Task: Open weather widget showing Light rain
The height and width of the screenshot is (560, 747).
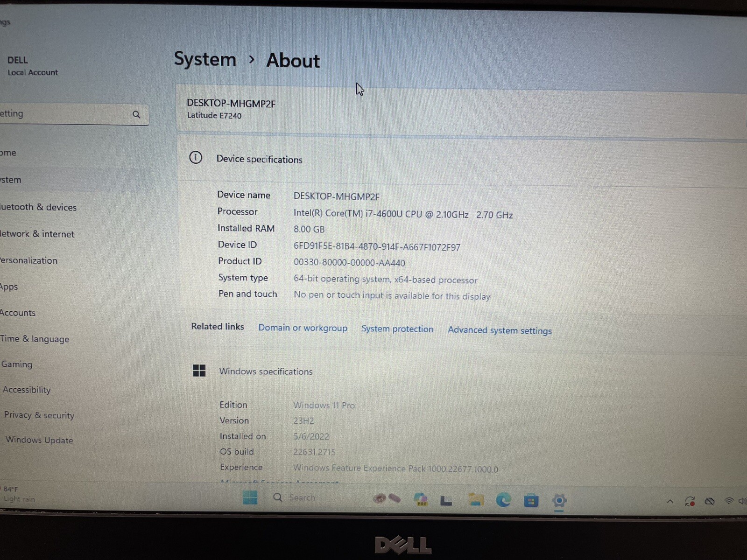Action: pos(19,494)
